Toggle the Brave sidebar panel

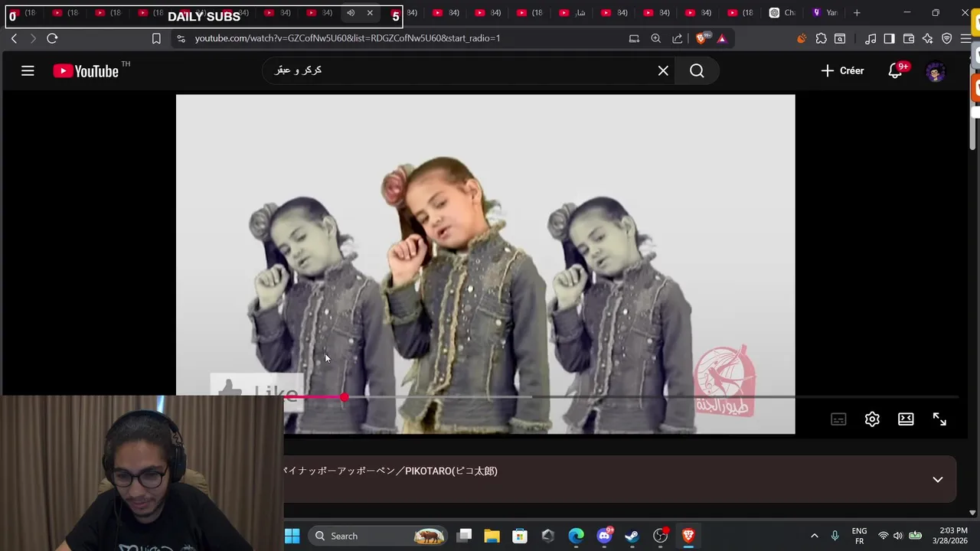(x=890, y=38)
